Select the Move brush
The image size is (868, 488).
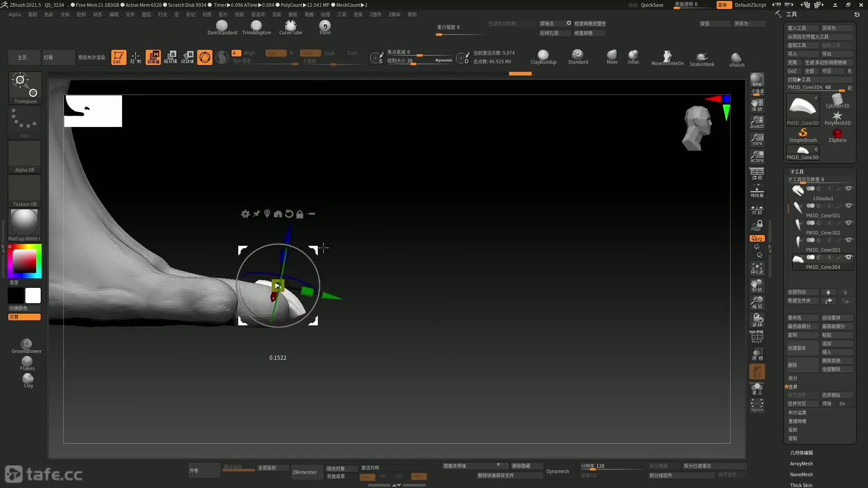pyautogui.click(x=612, y=57)
